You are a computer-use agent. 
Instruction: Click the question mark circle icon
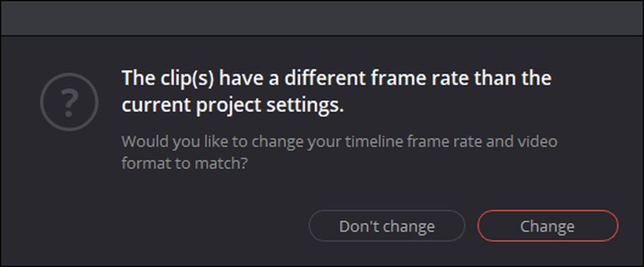click(69, 102)
